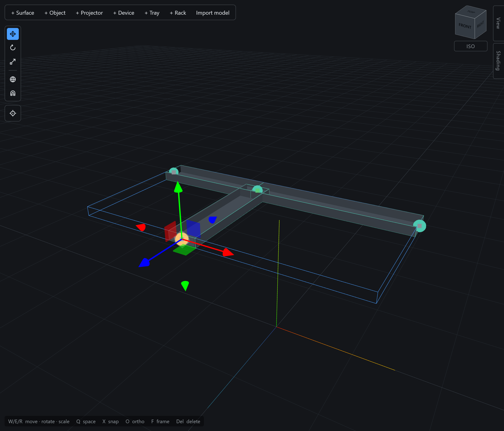Screen dimensions: 504x431
Task: Click the blue plane handle square
Action: [193, 229]
